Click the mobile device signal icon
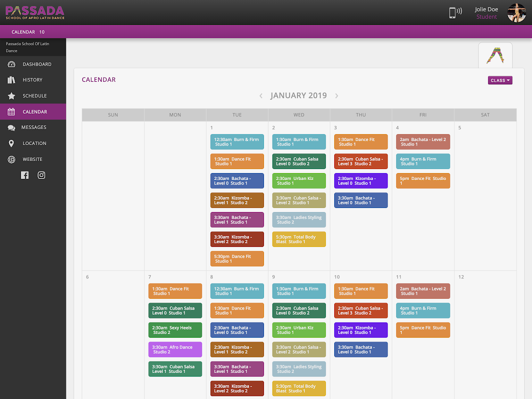Screen dimensions: 532x399 pyautogui.click(x=455, y=12)
